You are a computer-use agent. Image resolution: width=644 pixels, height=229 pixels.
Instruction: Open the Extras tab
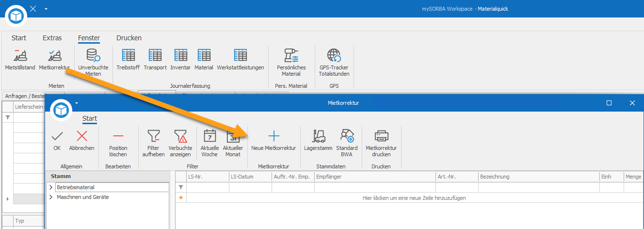[52, 38]
